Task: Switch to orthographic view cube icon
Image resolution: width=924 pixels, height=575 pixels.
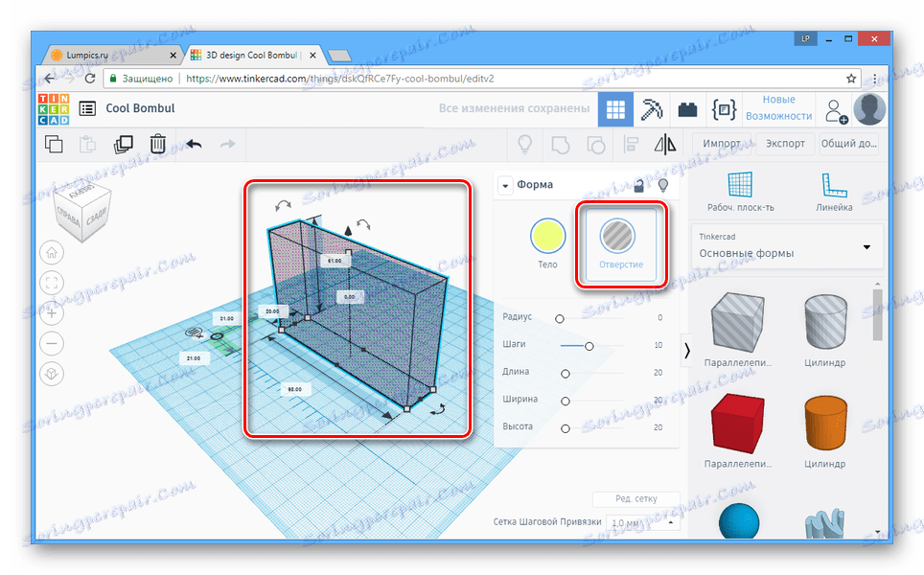Action: click(x=52, y=374)
